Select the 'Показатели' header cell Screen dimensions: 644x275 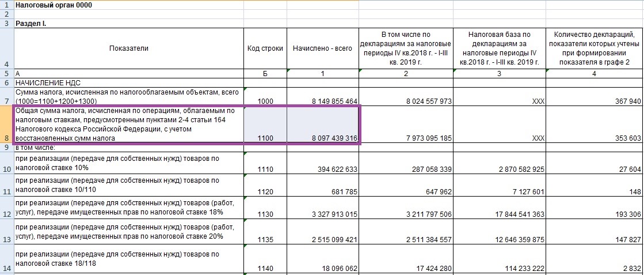pos(129,48)
